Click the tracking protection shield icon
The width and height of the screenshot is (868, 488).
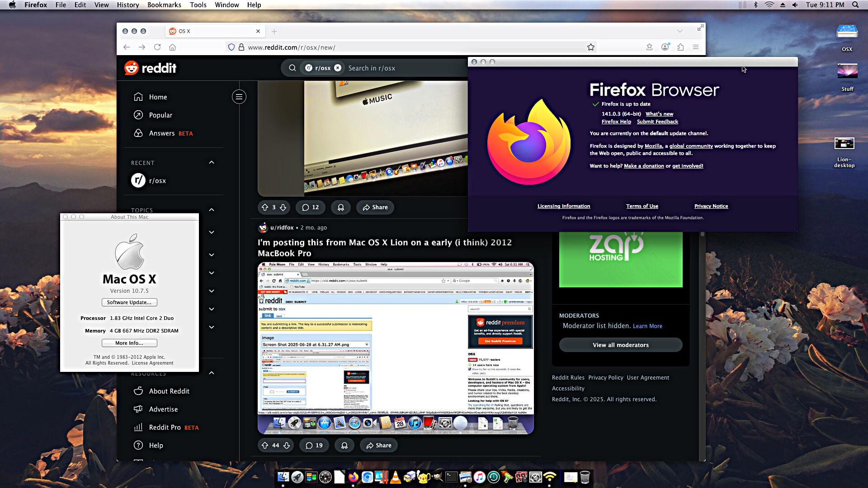coord(231,47)
